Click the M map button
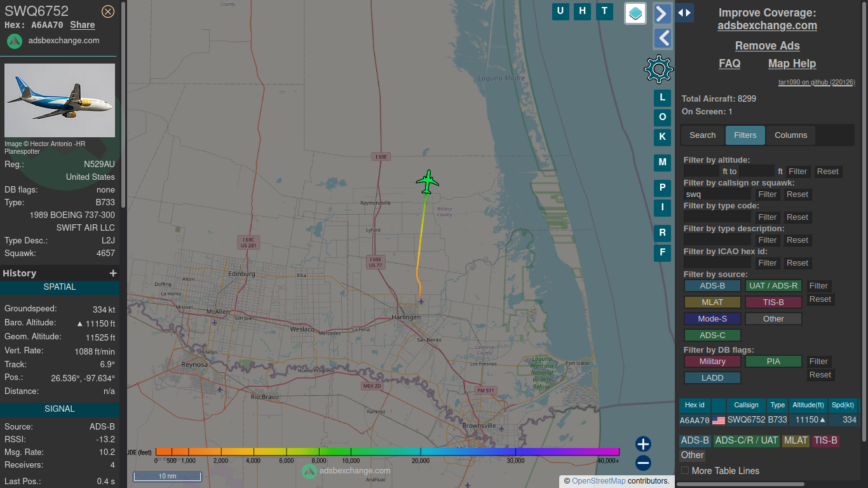 662,163
